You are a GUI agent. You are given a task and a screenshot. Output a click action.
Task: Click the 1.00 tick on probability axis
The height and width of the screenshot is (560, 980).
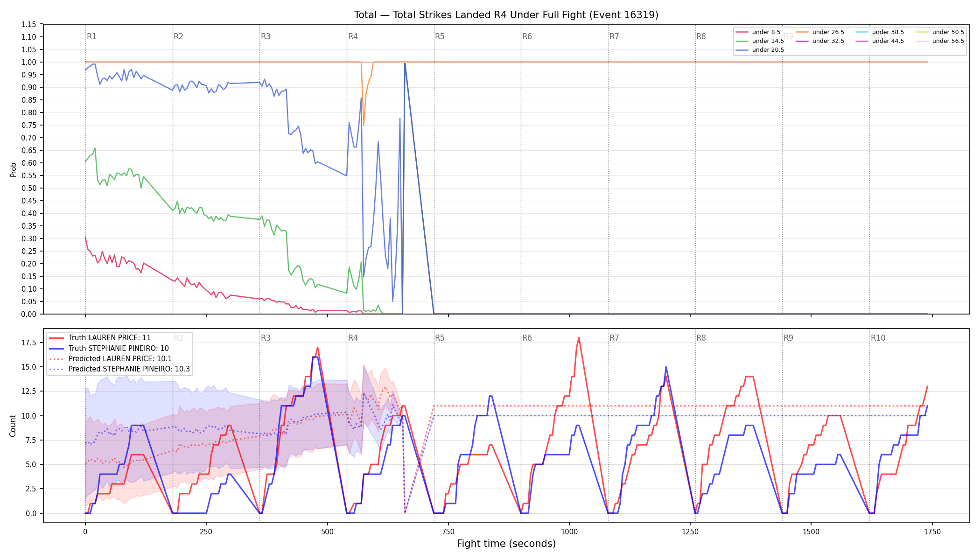tap(29, 62)
